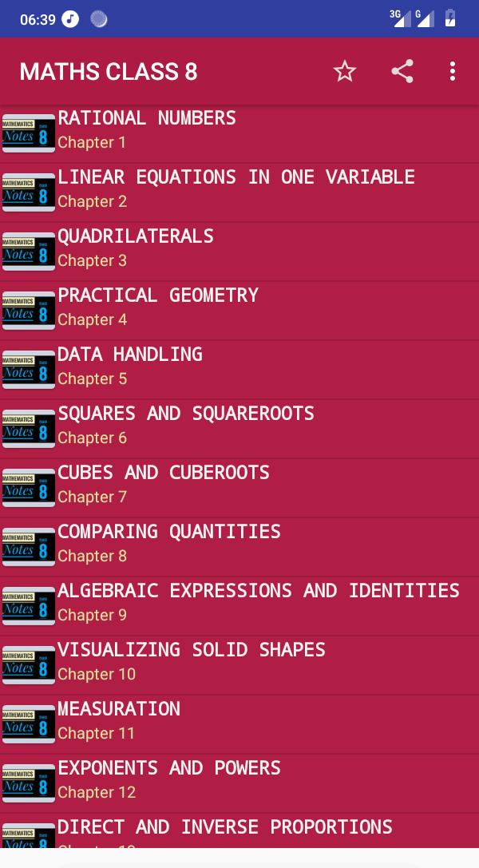The image size is (479, 868).
Task: Tap the MATHS CLASS 8 title
Action: pos(109,72)
